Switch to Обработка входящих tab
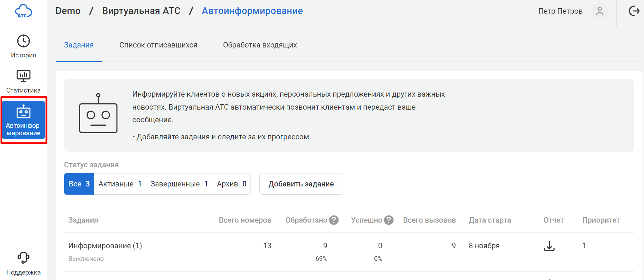The height and width of the screenshot is (280, 644). [x=260, y=45]
